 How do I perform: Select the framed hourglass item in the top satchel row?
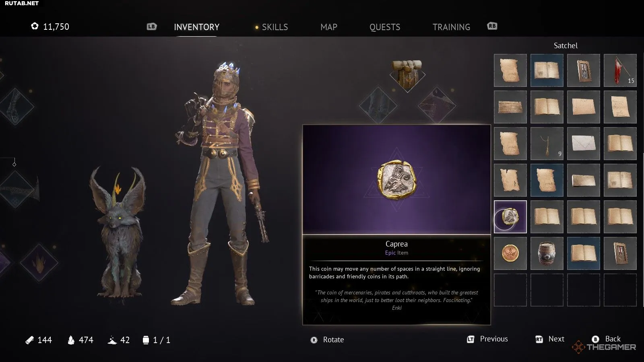pos(583,70)
